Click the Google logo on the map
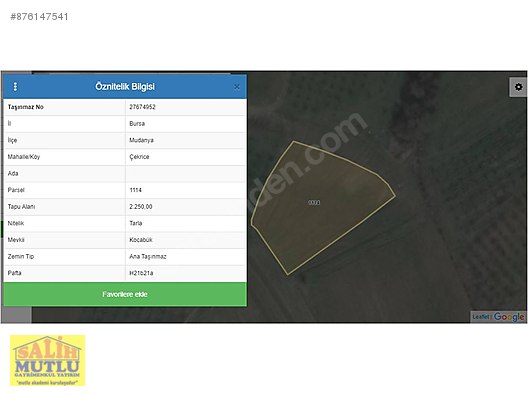 click(x=509, y=317)
